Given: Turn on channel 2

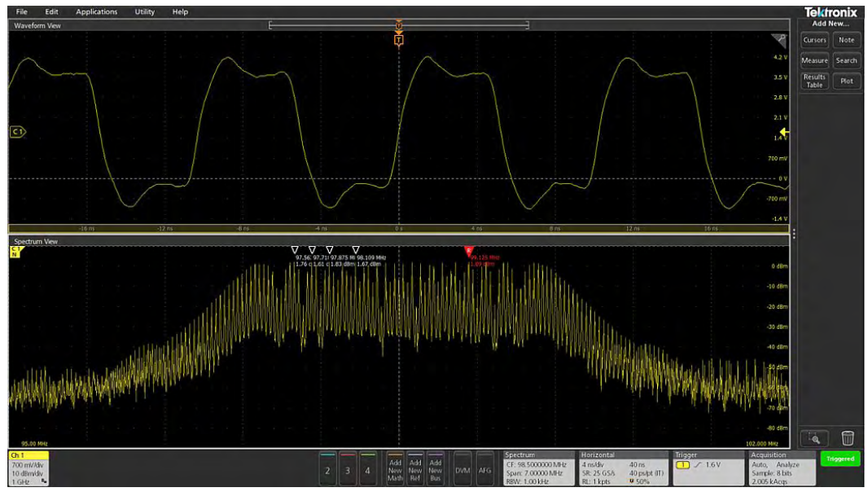Looking at the screenshot, I should 327,468.
